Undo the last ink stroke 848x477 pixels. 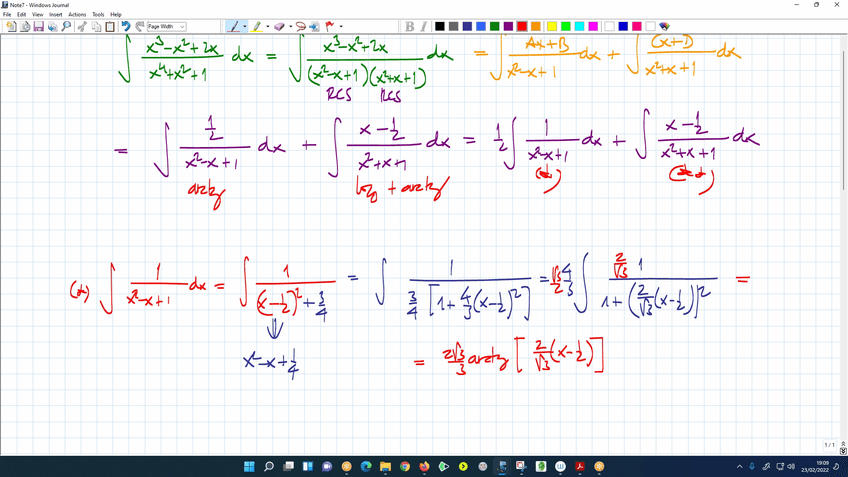coord(126,27)
